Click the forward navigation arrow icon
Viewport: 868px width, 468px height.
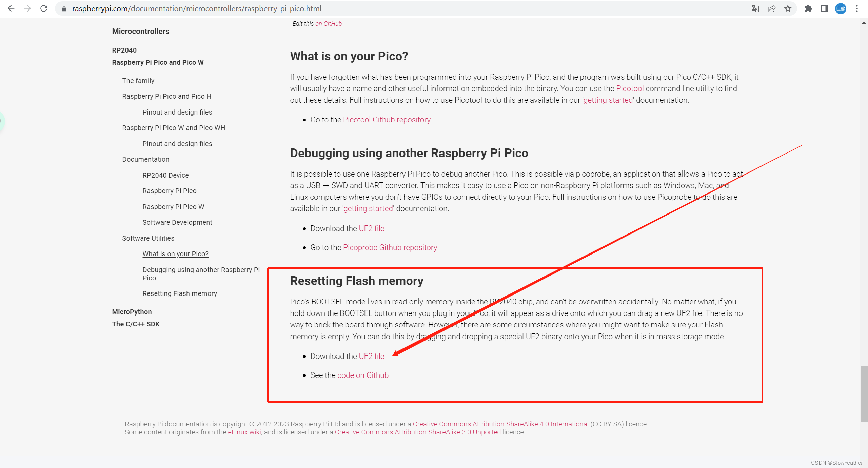pyautogui.click(x=26, y=9)
